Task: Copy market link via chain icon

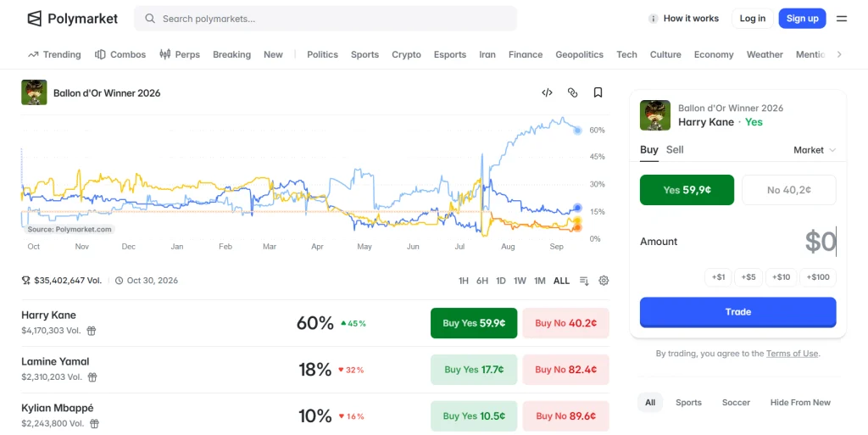Action: [x=572, y=92]
